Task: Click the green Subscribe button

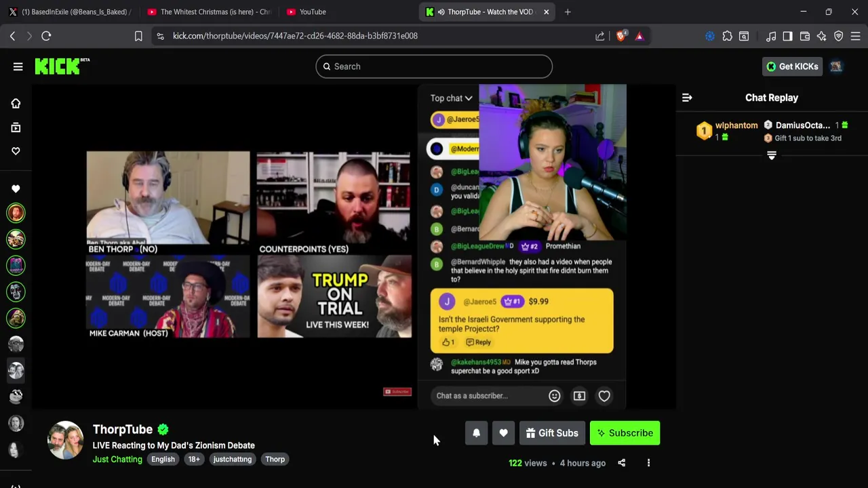Action: coord(625,433)
